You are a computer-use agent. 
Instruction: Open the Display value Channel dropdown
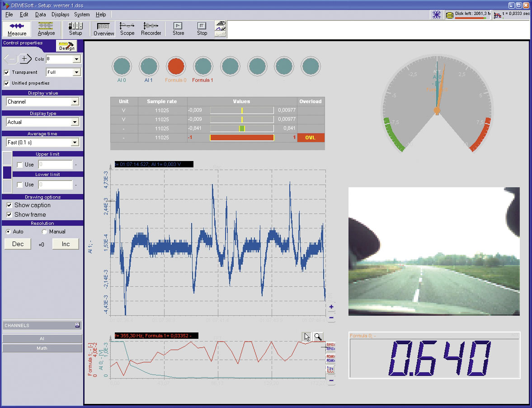(x=75, y=102)
